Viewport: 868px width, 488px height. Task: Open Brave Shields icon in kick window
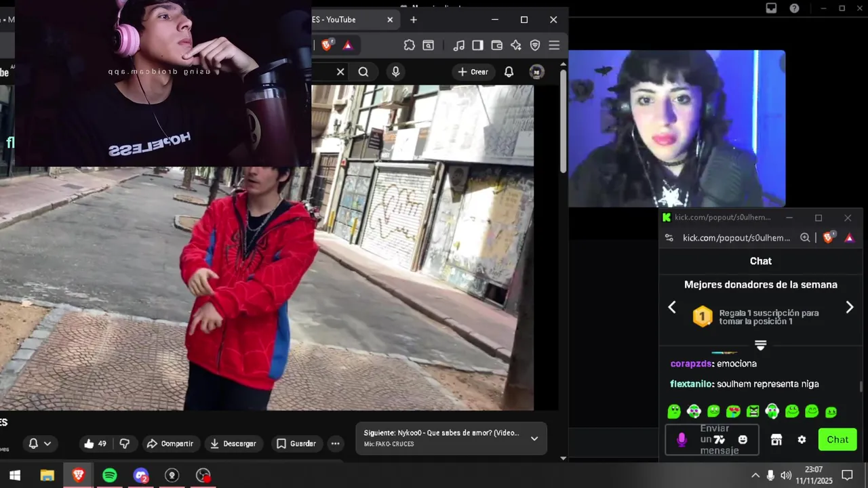pyautogui.click(x=828, y=238)
